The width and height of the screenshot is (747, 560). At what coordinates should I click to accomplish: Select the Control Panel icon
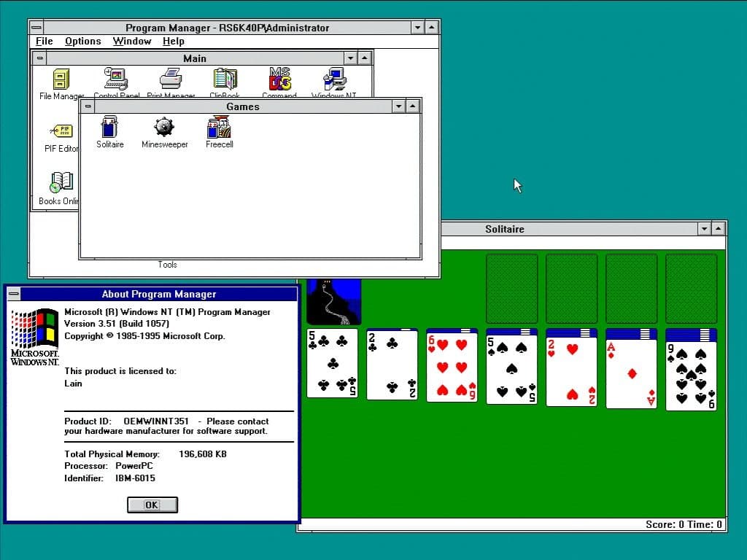pyautogui.click(x=116, y=79)
